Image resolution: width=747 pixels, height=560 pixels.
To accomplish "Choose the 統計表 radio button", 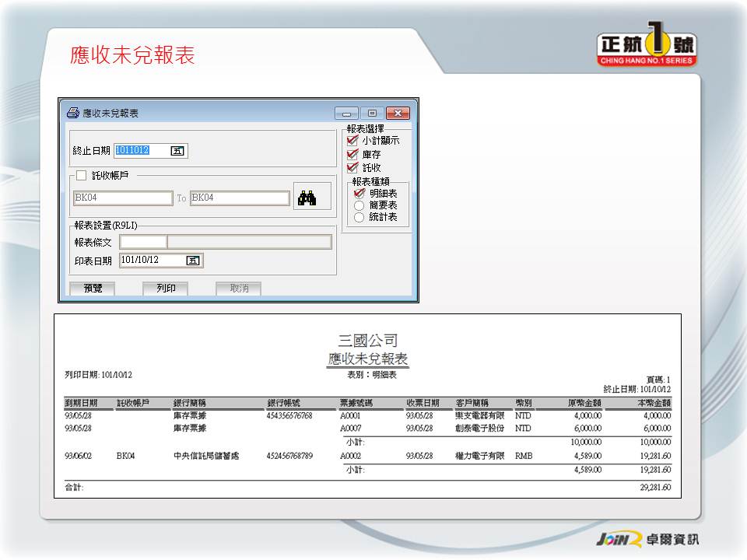I will 359,218.
